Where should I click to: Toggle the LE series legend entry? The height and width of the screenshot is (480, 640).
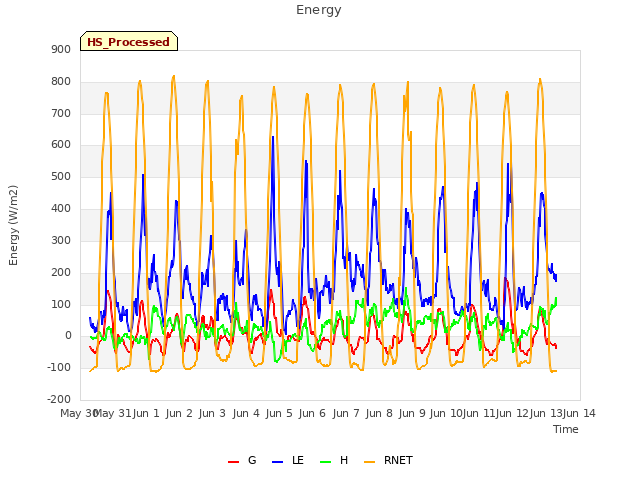288,460
